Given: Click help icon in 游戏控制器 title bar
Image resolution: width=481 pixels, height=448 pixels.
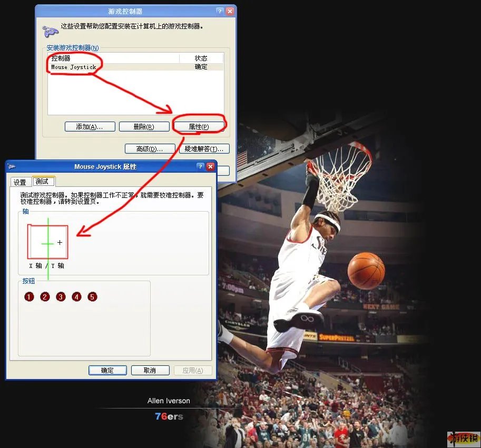Looking at the screenshot, I should point(220,12).
